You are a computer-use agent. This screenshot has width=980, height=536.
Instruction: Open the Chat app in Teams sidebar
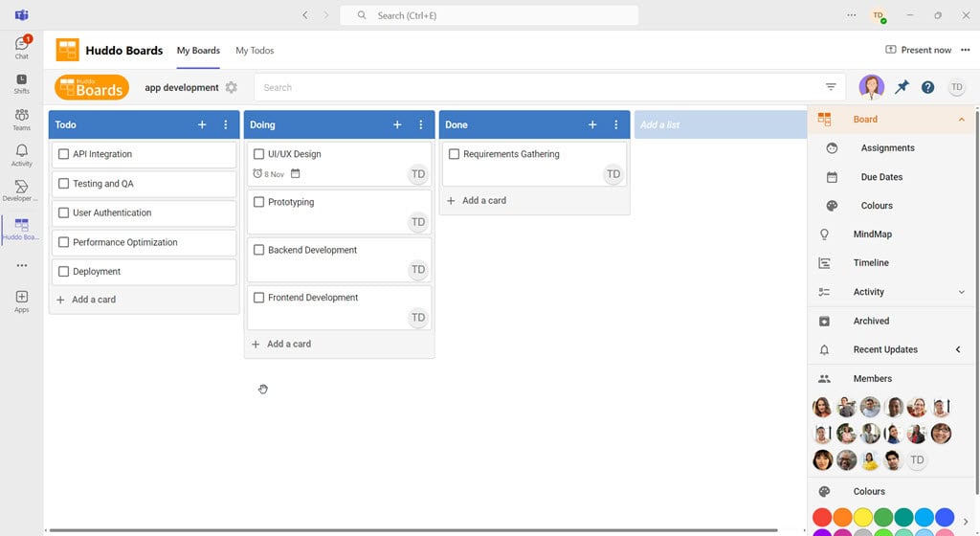pyautogui.click(x=22, y=48)
